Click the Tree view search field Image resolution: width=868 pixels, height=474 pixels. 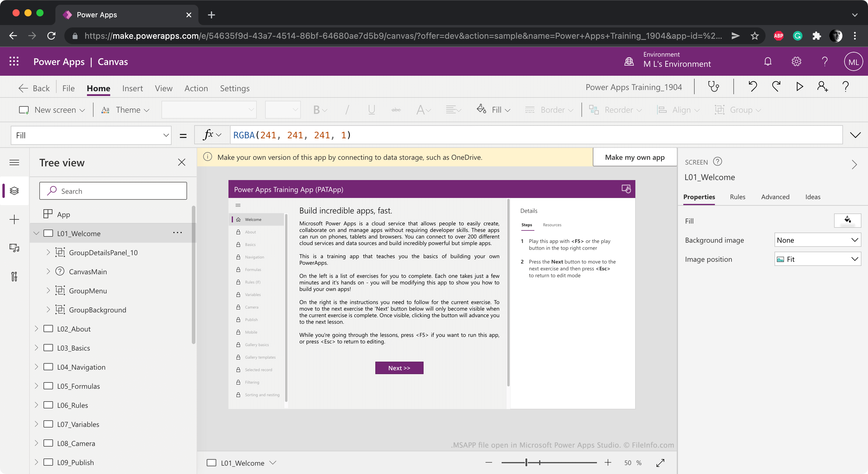(113, 191)
